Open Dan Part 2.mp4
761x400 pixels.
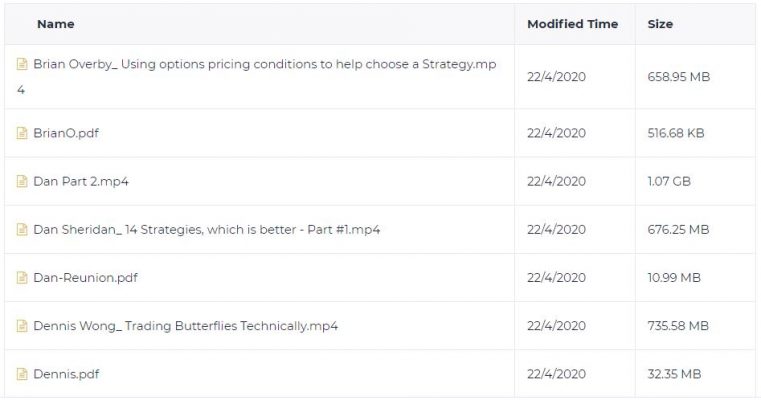coord(81,182)
